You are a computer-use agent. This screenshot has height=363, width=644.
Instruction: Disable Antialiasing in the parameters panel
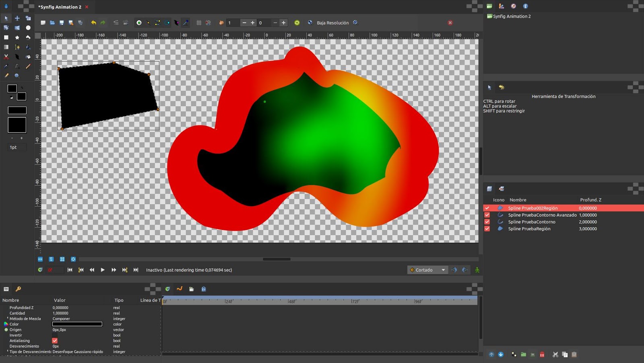55,340
